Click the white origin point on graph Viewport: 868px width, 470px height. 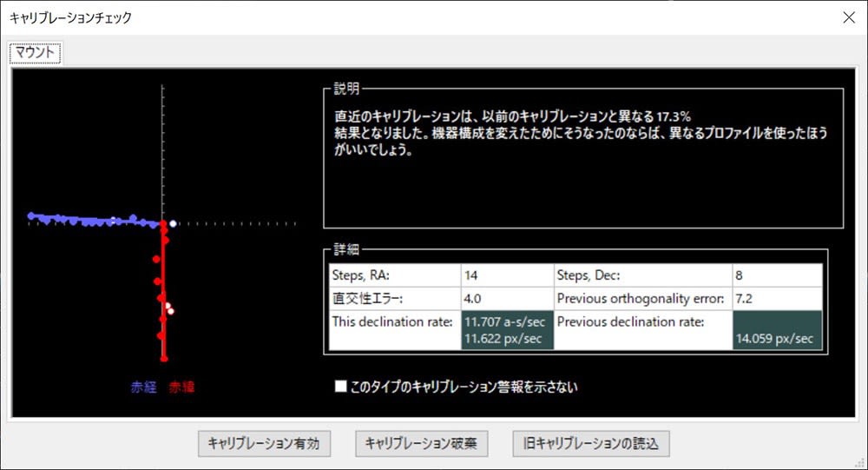click(173, 223)
